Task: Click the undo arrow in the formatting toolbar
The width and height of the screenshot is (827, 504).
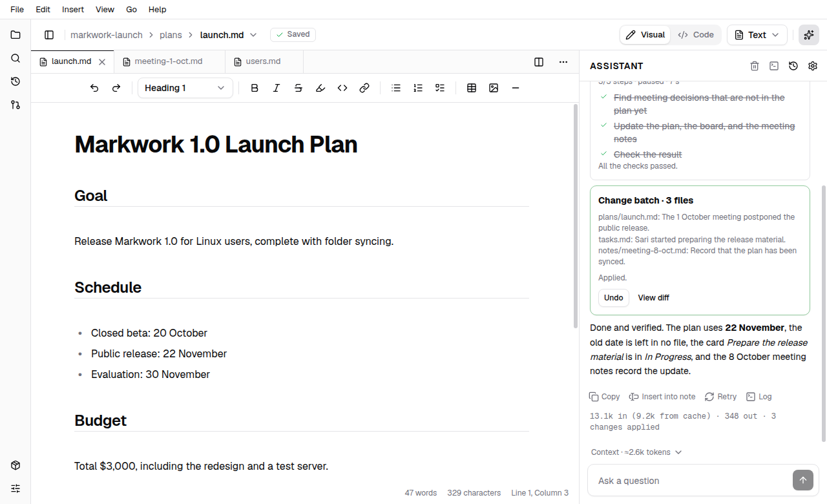Action: tap(94, 88)
